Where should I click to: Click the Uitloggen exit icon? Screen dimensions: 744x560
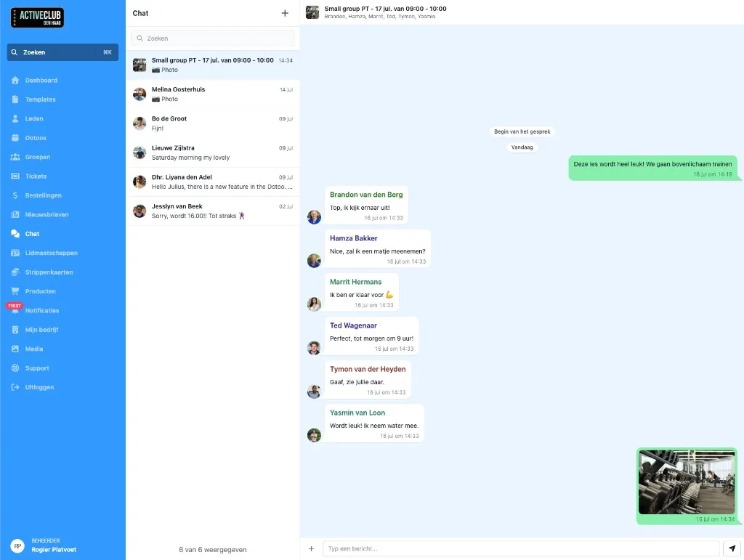[x=15, y=387]
